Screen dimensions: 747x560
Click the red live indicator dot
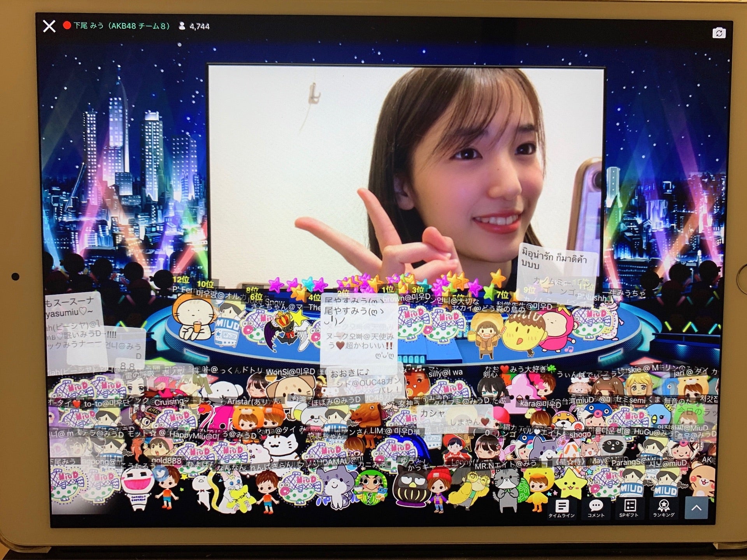(x=67, y=26)
